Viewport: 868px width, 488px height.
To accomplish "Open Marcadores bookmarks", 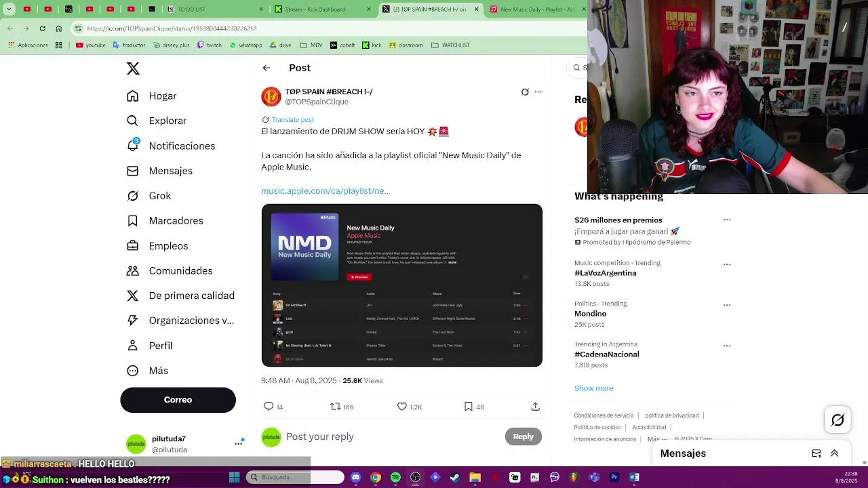I will (x=165, y=221).
